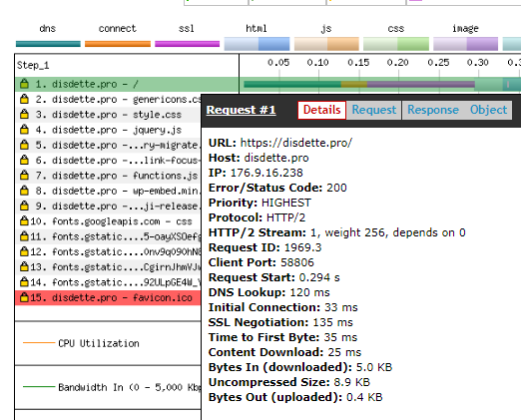Click Protocol value HTTP/2
The height and width of the screenshot is (420, 521).
[x=285, y=217]
